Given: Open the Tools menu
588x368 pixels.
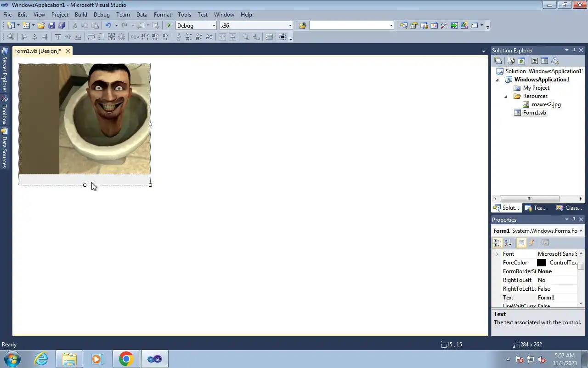Looking at the screenshot, I should (184, 14).
